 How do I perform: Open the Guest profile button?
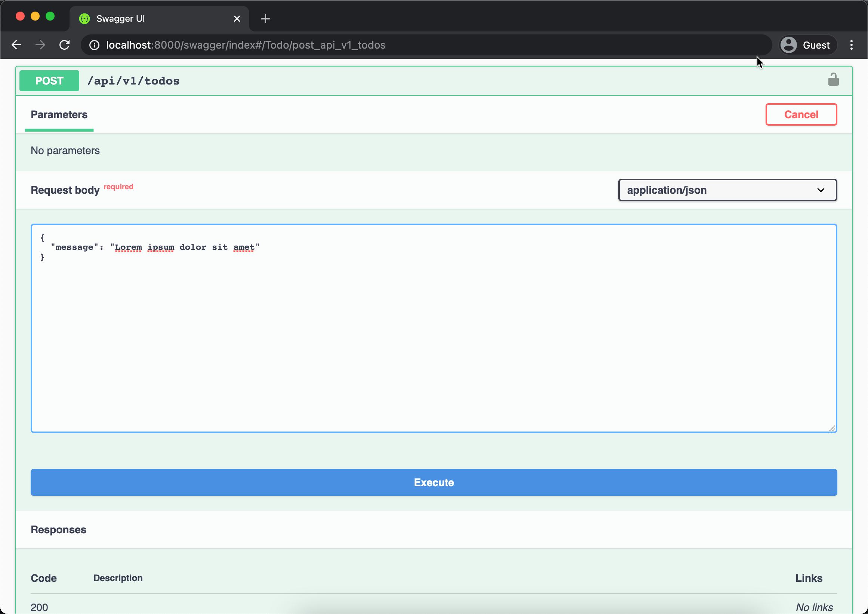pyautogui.click(x=809, y=45)
